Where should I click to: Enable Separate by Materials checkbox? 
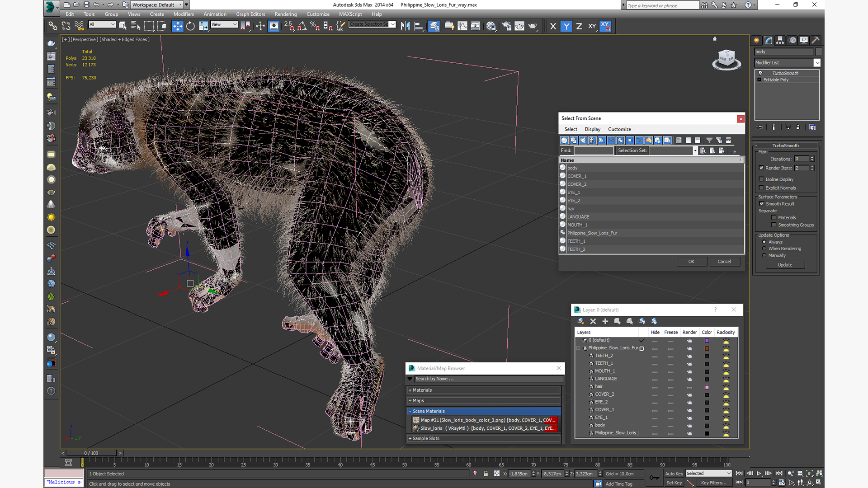(774, 218)
